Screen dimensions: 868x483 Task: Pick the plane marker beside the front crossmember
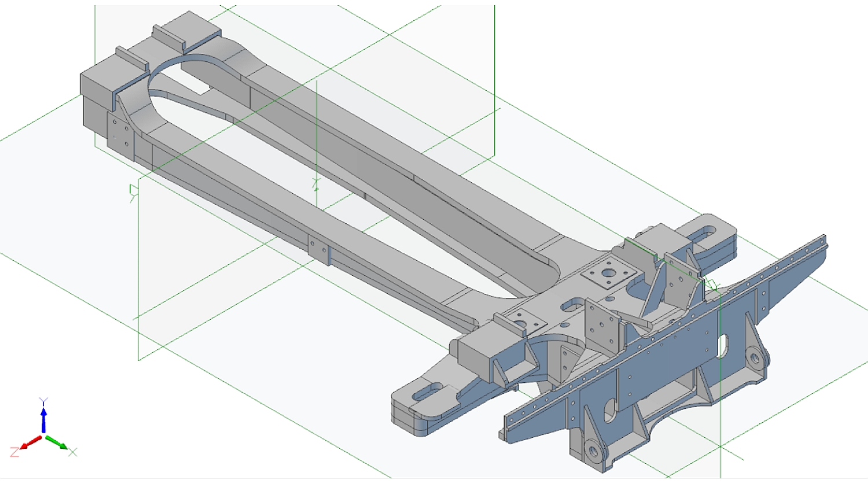(712, 285)
